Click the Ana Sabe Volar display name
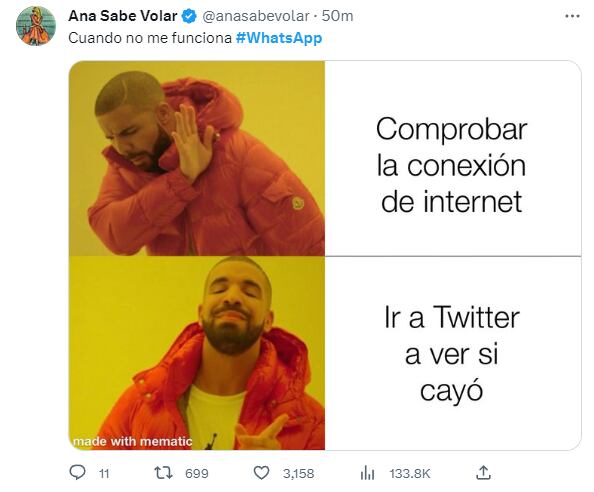This screenshot has height=492, width=594. [123, 16]
